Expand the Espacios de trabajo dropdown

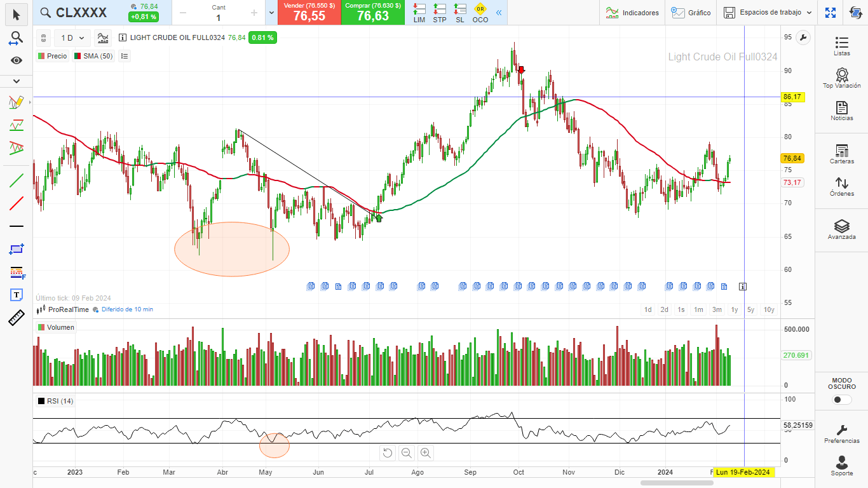(x=768, y=13)
